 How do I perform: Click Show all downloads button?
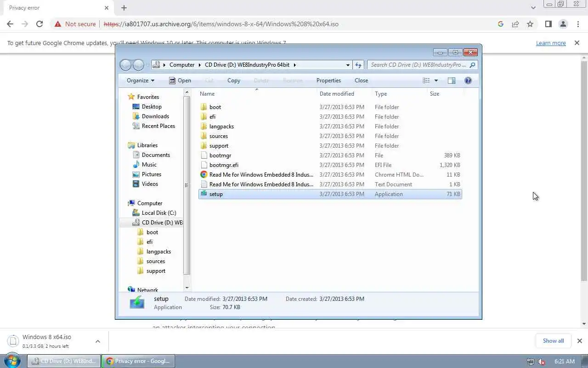[553, 341]
